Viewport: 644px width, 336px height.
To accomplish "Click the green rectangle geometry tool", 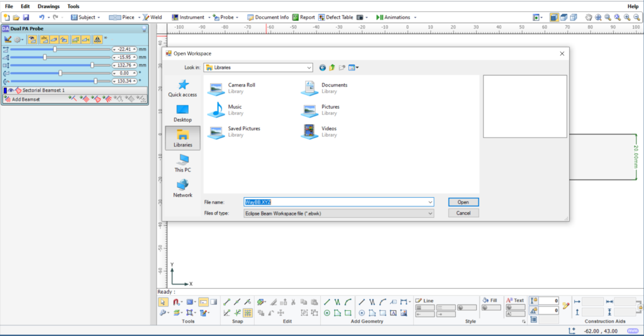I will 348,313.
